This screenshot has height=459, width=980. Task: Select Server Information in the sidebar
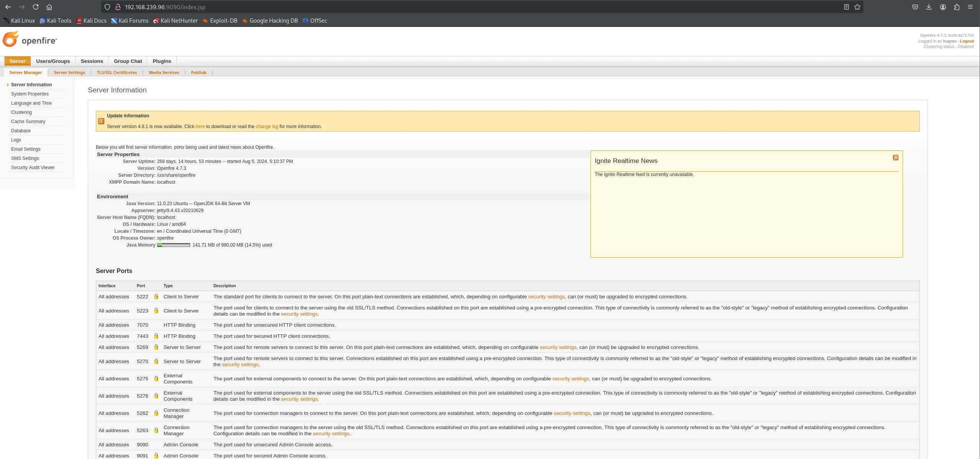(31, 85)
